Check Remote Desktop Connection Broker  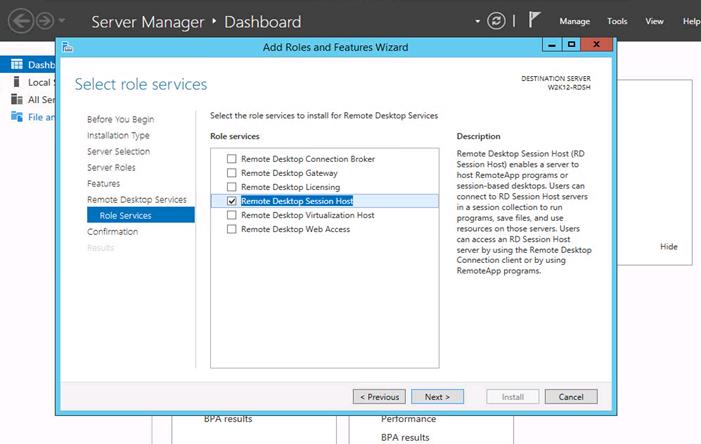point(232,159)
